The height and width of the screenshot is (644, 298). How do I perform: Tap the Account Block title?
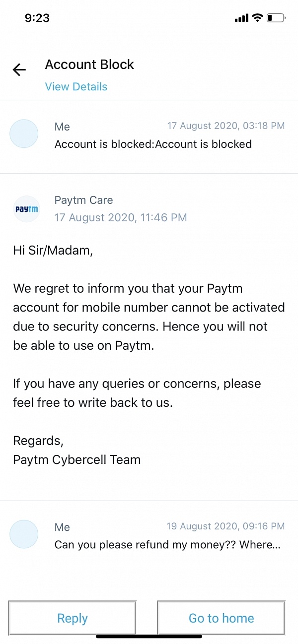[89, 64]
